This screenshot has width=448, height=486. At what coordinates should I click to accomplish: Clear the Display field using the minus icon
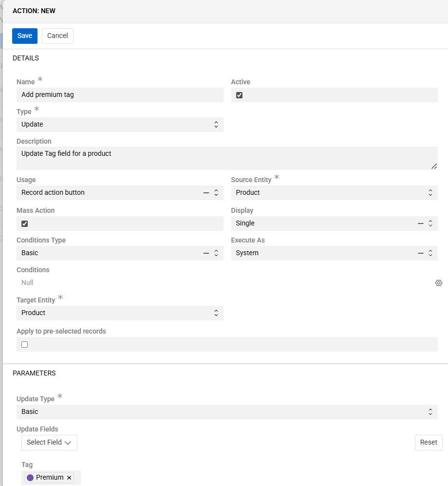click(x=421, y=224)
